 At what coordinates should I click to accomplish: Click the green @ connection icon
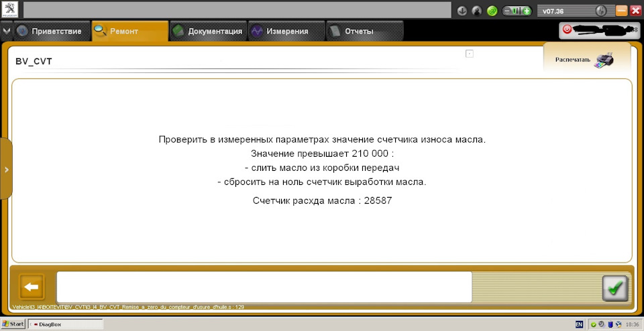coord(492,11)
